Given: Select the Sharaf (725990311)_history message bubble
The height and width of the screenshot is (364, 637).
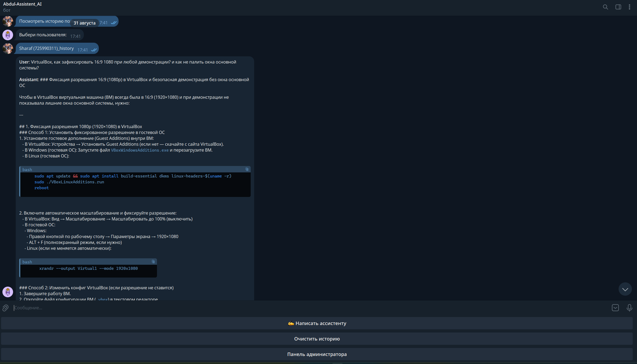Looking at the screenshot, I should (46, 48).
